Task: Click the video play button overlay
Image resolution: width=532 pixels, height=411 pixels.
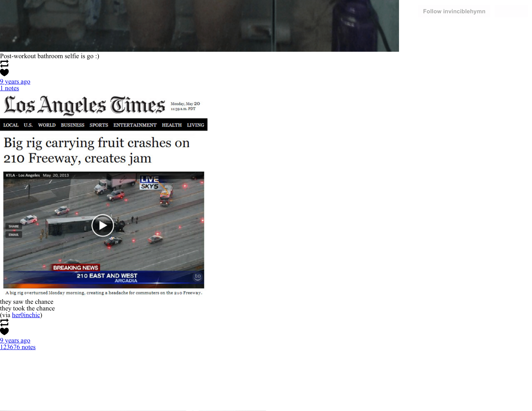Action: coord(103,225)
